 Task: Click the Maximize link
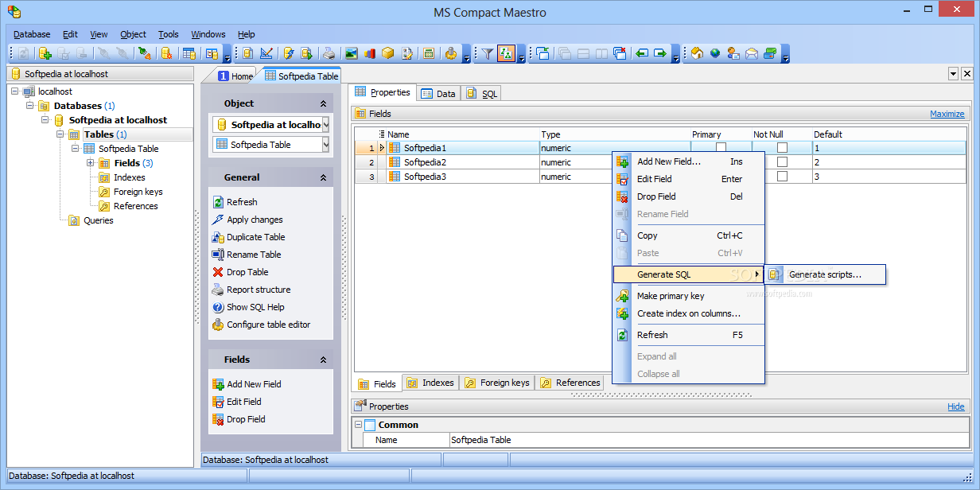[947, 114]
